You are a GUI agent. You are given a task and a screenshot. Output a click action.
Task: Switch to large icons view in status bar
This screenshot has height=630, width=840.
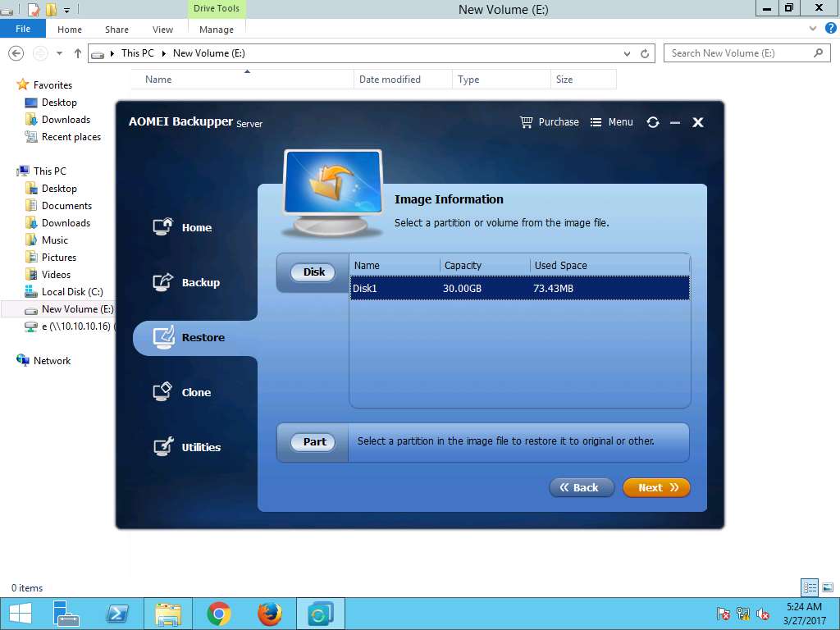coord(828,587)
